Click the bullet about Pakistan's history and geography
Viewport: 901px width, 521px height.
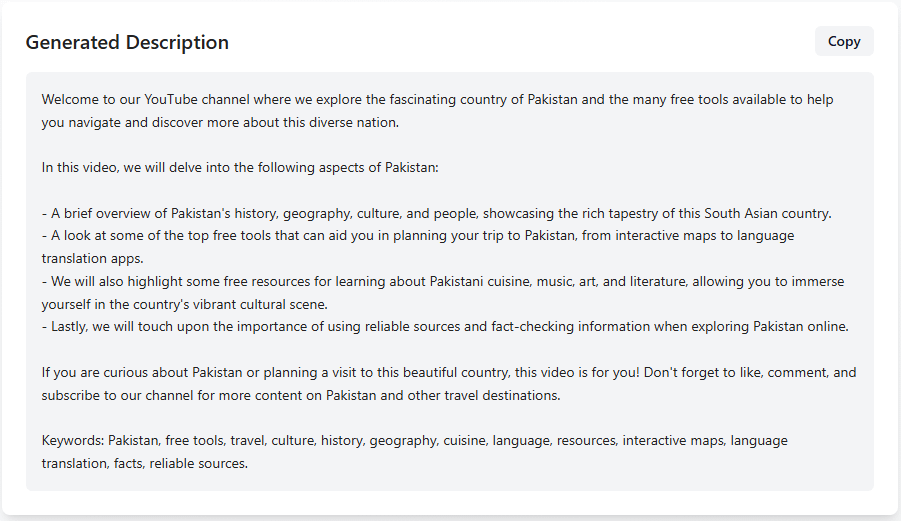tap(300, 213)
